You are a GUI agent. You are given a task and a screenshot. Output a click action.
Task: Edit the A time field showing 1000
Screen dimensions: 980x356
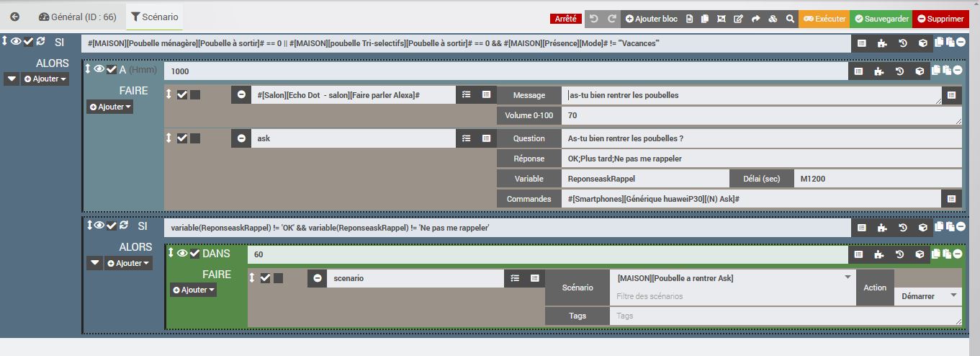point(505,71)
